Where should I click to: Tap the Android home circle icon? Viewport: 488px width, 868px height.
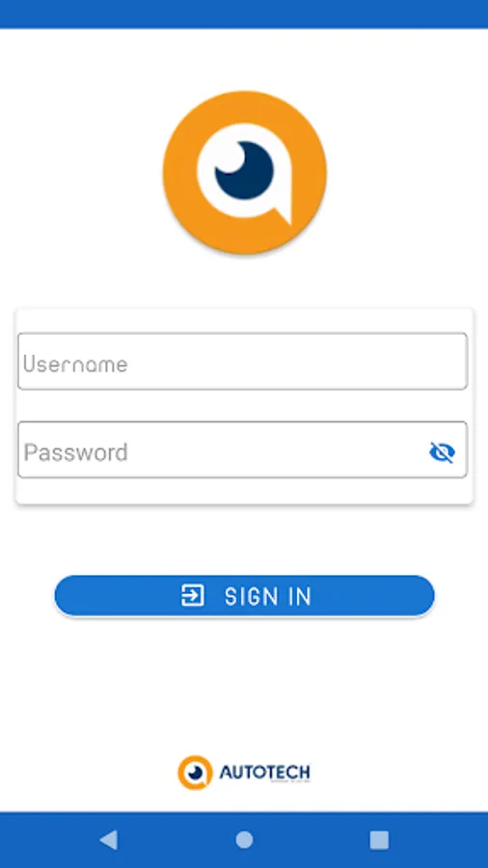[244, 840]
